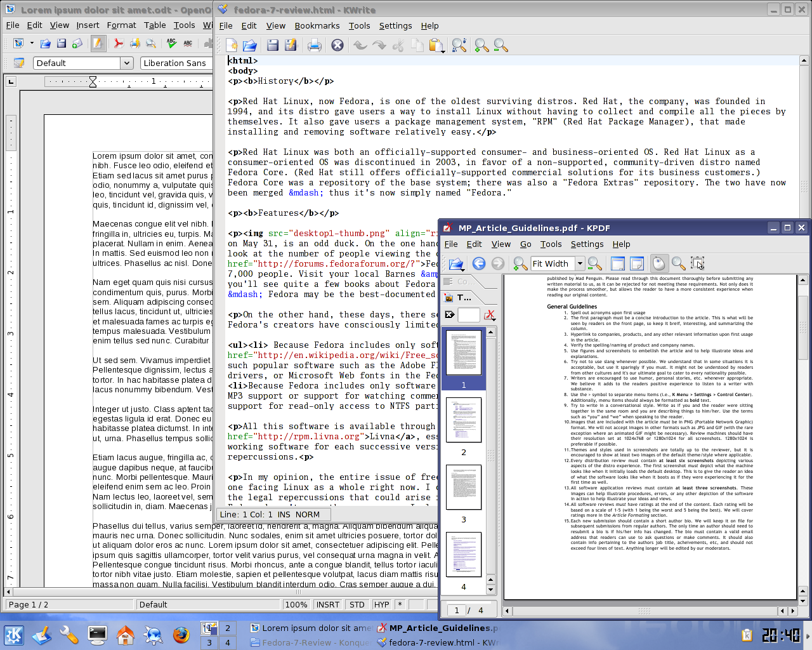
Task: Toggle KPDF Fit to Width view
Action: tap(618, 263)
